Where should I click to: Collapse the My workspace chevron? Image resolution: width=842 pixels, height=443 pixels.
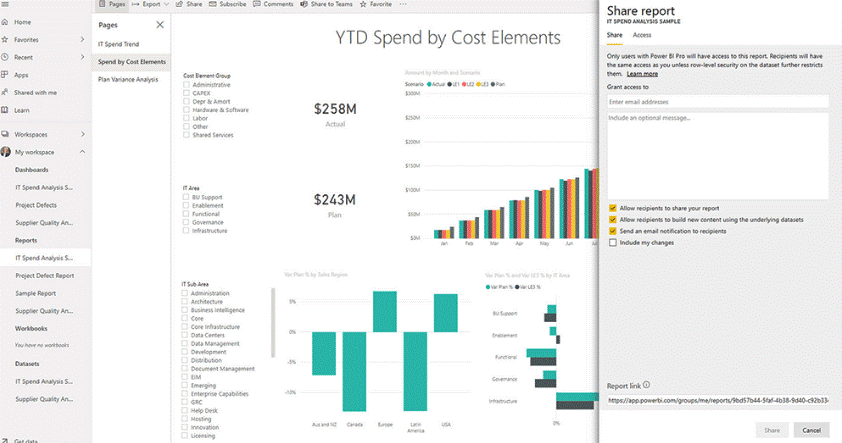tap(82, 152)
